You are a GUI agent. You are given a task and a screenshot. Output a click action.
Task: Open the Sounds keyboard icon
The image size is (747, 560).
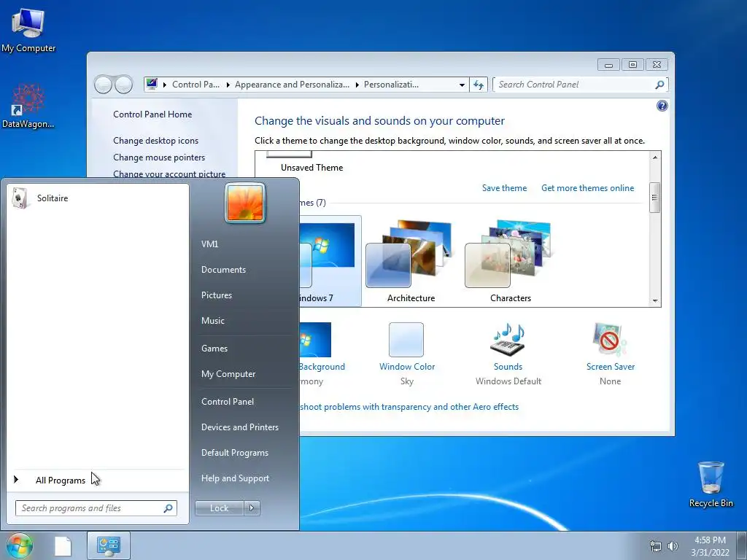[508, 340]
